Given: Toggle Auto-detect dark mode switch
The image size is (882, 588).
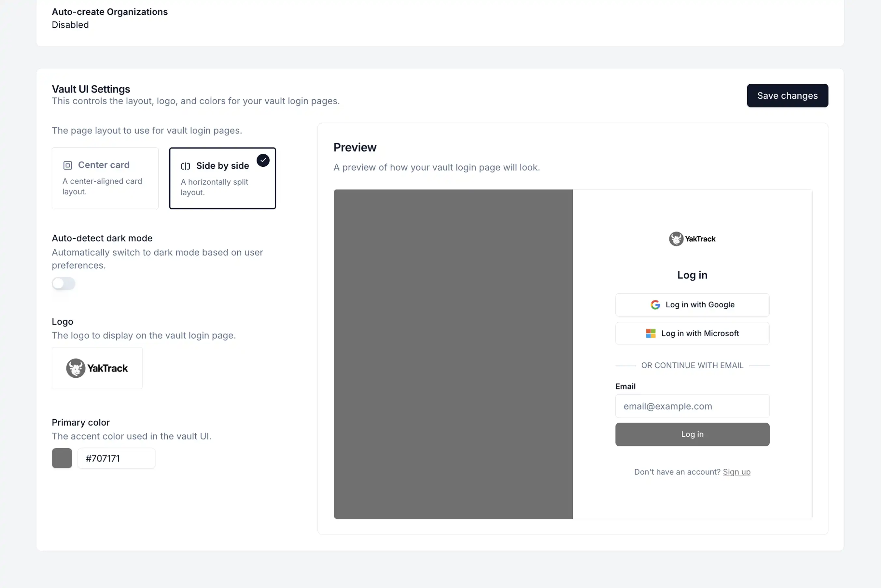Looking at the screenshot, I should (x=63, y=284).
